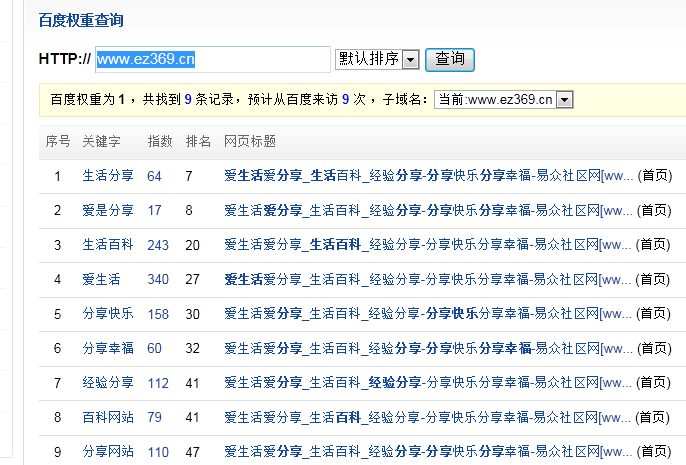Image resolution: width=686 pixels, height=465 pixels.
Task: Click the URL input field www.ez369.cn
Action: [x=212, y=59]
